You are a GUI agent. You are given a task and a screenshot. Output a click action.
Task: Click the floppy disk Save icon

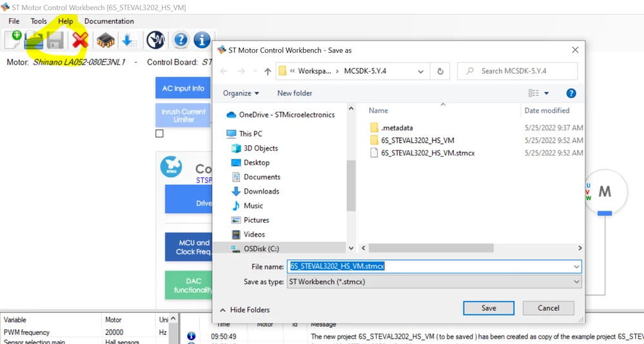pyautogui.click(x=55, y=40)
